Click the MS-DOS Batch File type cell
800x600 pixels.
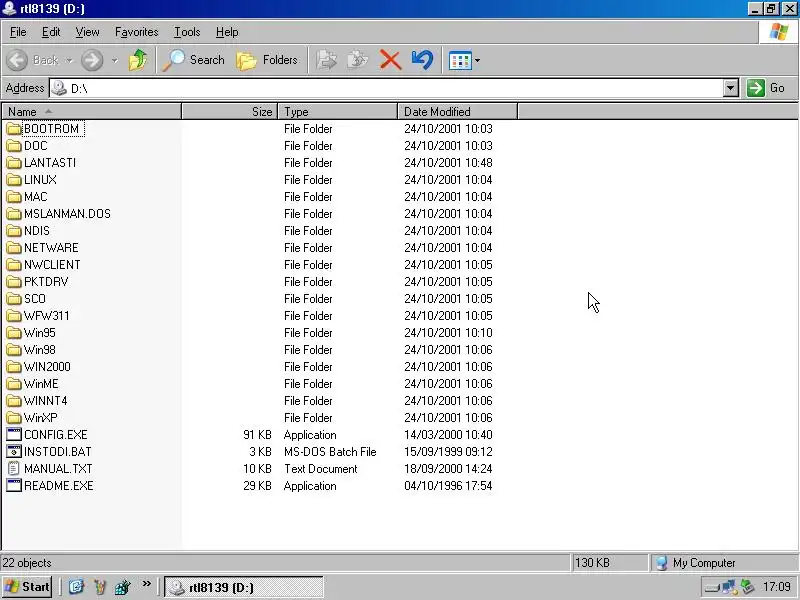click(x=330, y=452)
